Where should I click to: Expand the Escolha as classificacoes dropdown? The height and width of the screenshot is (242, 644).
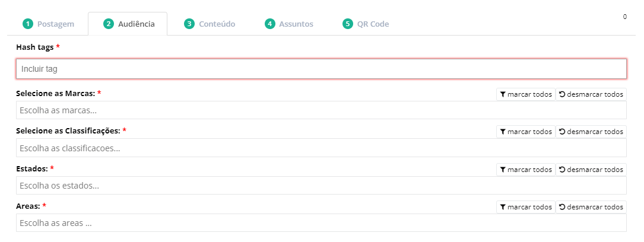321,148
